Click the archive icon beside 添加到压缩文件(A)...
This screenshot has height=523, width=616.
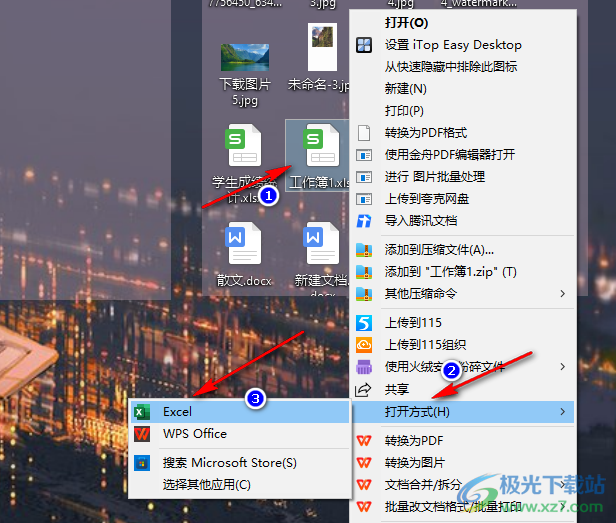point(364,250)
